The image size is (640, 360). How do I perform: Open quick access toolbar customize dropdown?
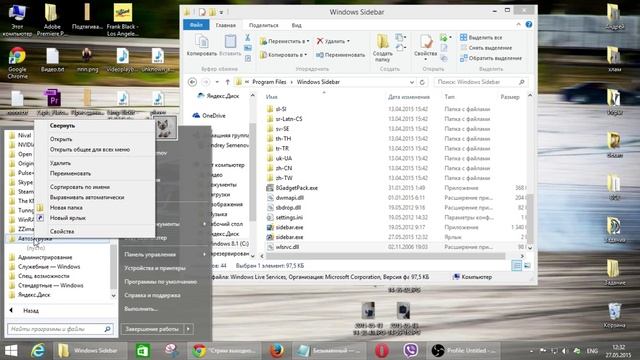[221, 12]
